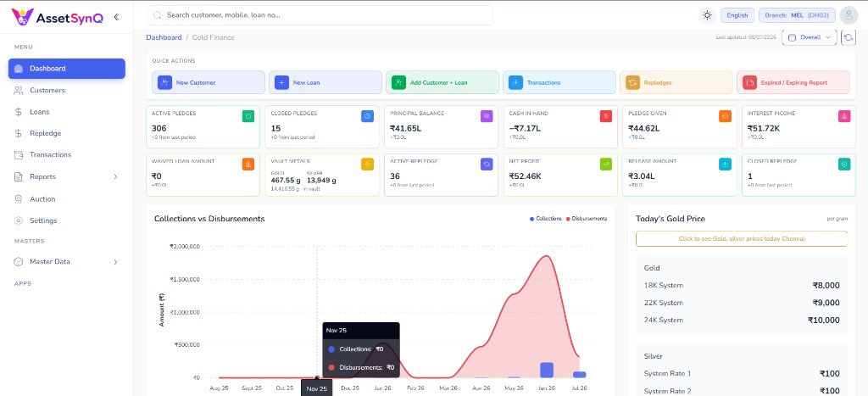Click the Active Pledges count 306
The height and width of the screenshot is (396, 868).
159,129
